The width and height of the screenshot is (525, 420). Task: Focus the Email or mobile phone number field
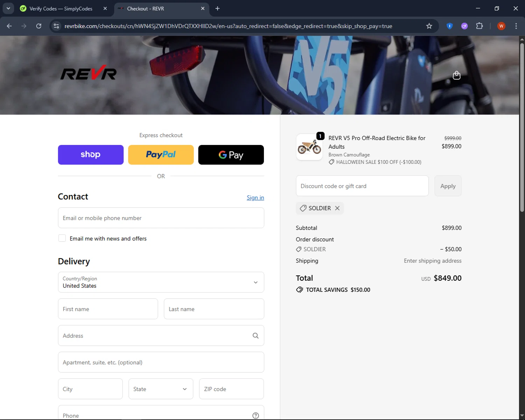161,218
